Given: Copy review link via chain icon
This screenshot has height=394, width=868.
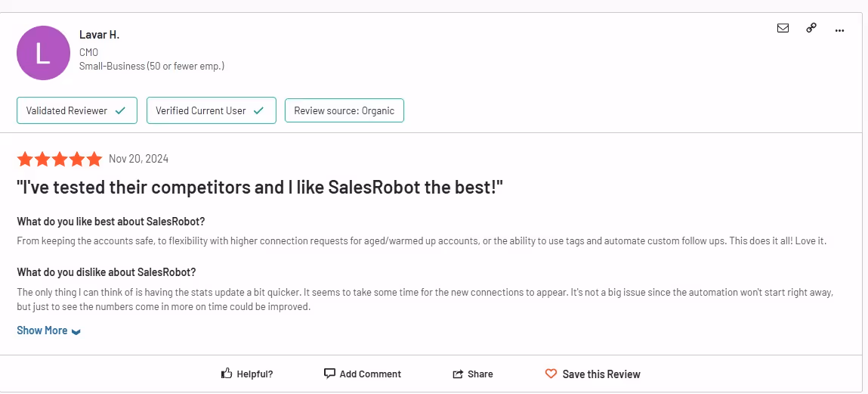Looking at the screenshot, I should tap(811, 28).
